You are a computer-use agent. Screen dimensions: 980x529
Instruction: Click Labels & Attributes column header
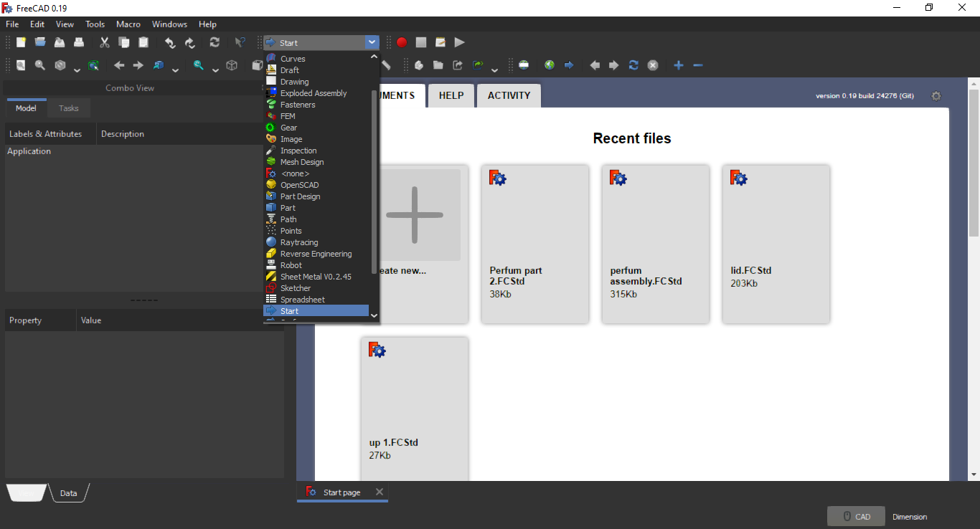[50, 134]
